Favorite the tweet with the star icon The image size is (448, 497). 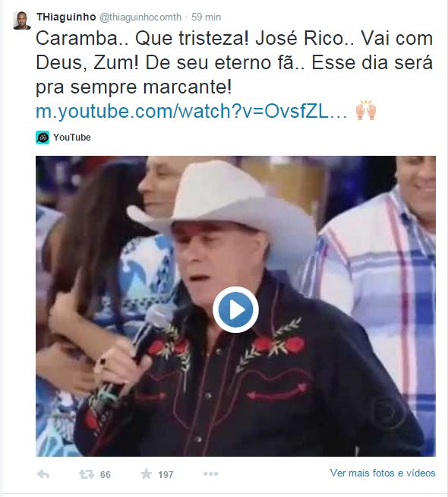pyautogui.click(x=147, y=474)
